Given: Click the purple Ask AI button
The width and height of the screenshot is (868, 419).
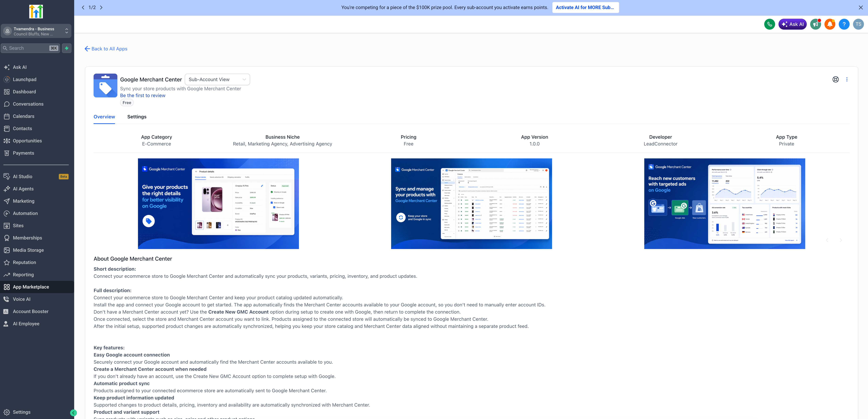Looking at the screenshot, I should (792, 24).
